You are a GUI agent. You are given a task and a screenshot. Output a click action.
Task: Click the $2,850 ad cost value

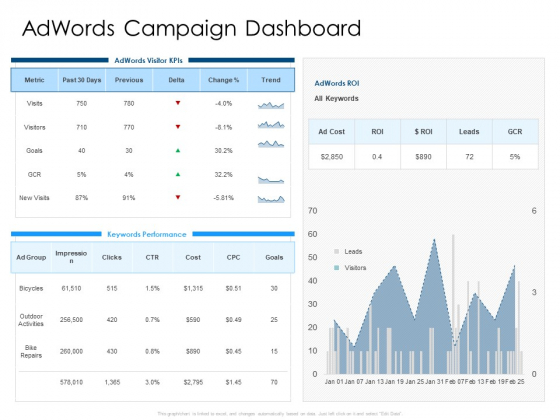click(332, 157)
